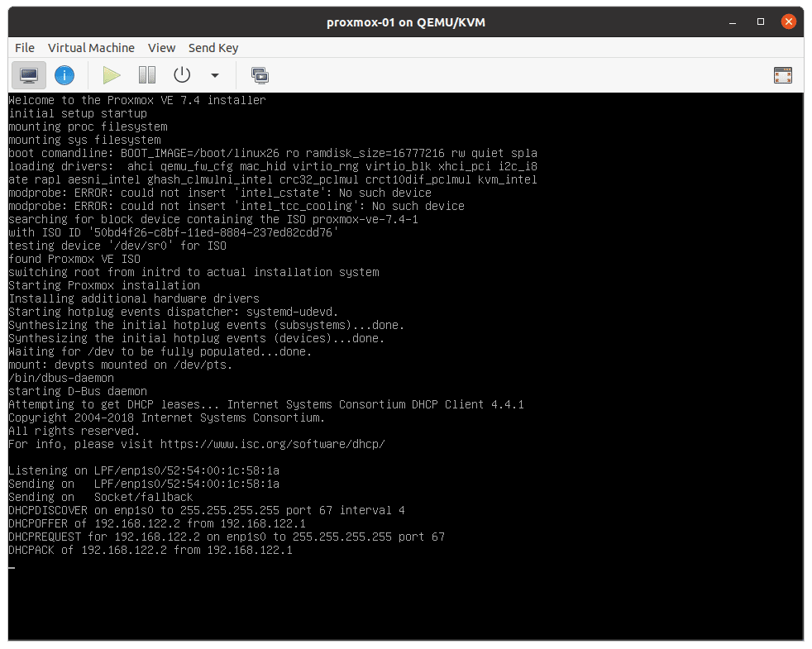Click the 'starting D-Bus daemon' line

point(78,391)
